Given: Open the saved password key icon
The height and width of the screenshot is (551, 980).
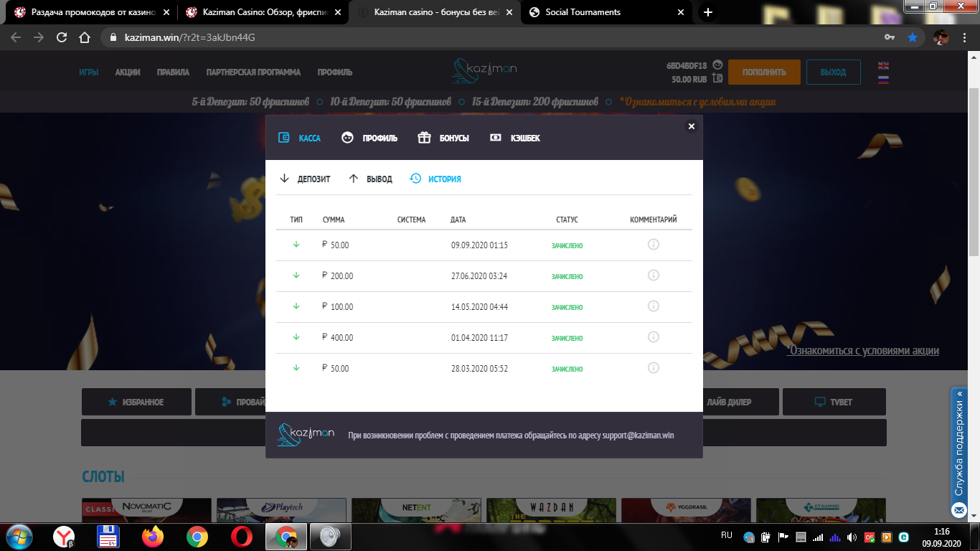Looking at the screenshot, I should pos(890,37).
